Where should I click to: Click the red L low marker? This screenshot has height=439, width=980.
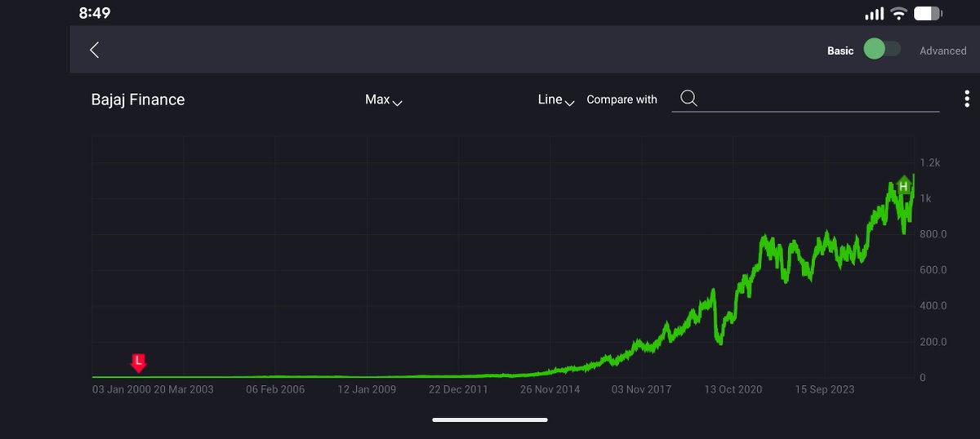tap(138, 362)
